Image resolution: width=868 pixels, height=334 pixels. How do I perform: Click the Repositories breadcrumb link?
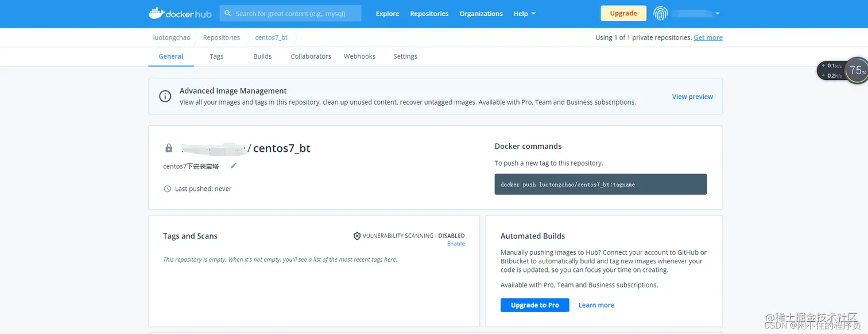pyautogui.click(x=222, y=37)
